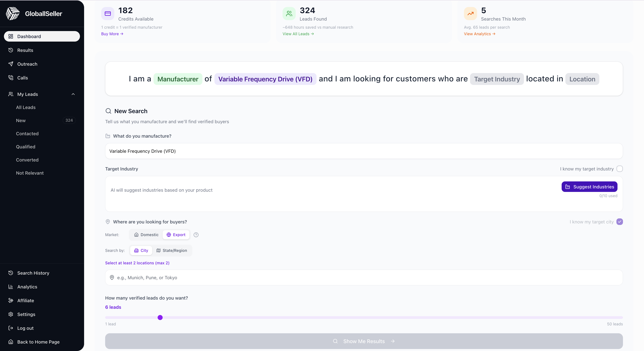This screenshot has width=644, height=351.
Task: Enable 'I know my target industry'
Action: [620, 169]
